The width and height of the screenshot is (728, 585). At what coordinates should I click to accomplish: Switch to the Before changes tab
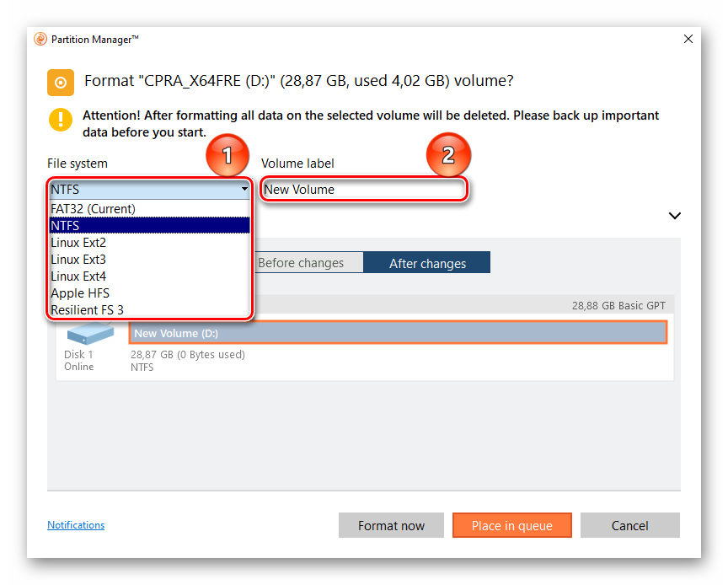click(x=302, y=263)
